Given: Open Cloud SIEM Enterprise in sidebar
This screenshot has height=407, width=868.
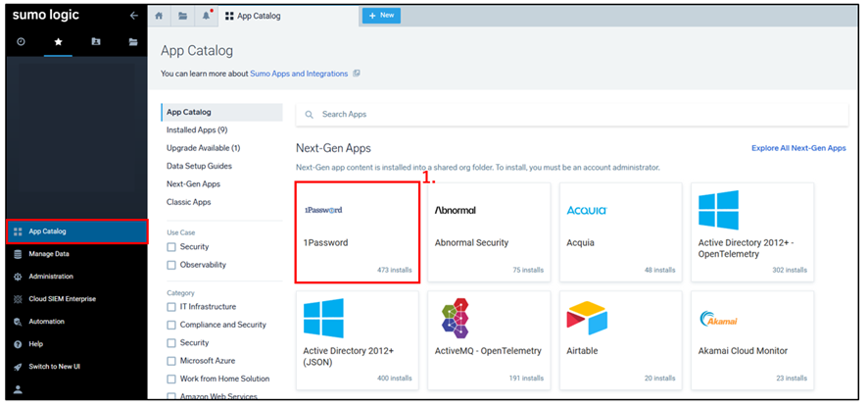Looking at the screenshot, I should [77, 299].
